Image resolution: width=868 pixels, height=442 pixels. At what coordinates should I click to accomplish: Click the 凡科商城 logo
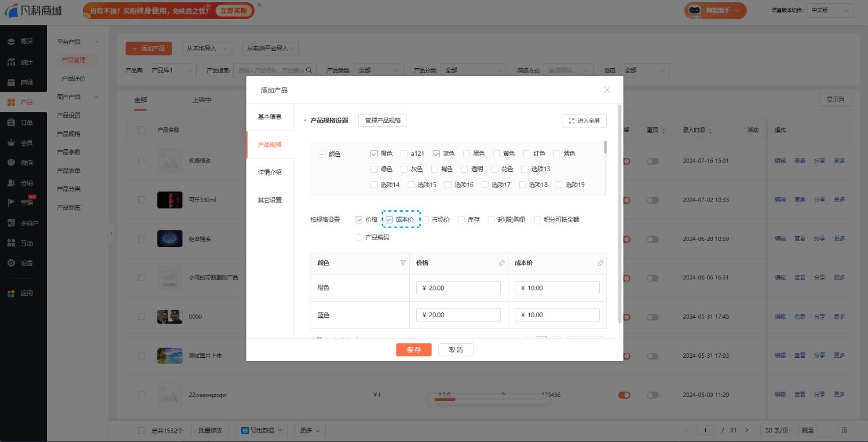click(x=33, y=11)
